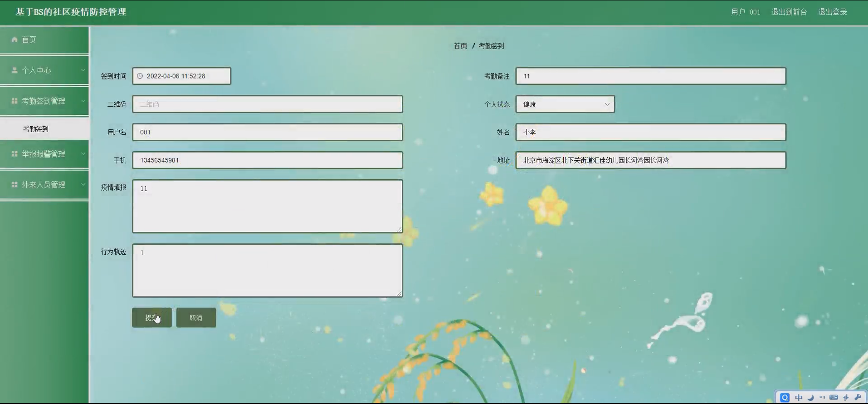The height and width of the screenshot is (404, 868).
Task: Open the wrench settings icon in IME bar
Action: click(x=858, y=398)
